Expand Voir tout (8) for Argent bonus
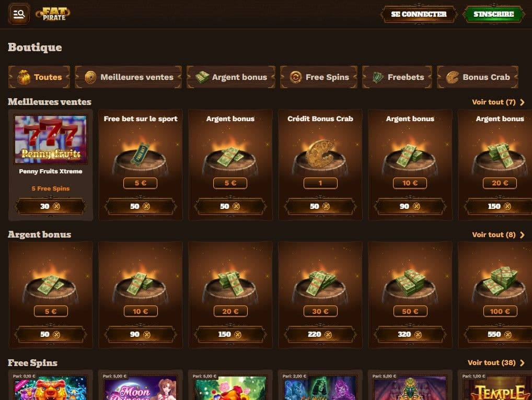The width and height of the screenshot is (532, 400). [498, 234]
